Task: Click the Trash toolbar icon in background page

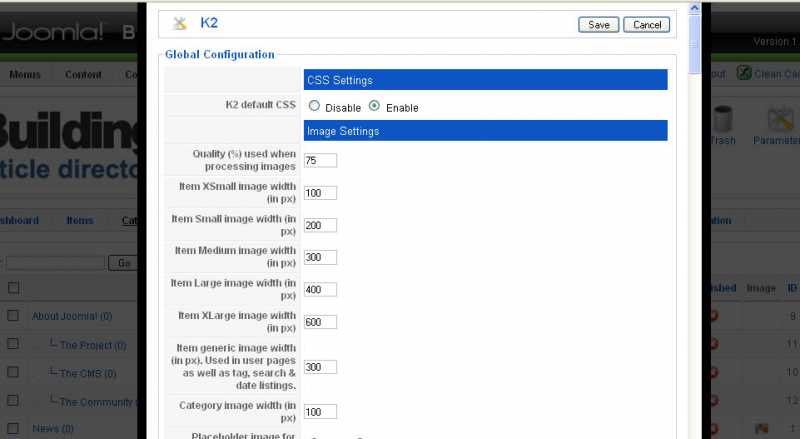Action: click(x=722, y=125)
